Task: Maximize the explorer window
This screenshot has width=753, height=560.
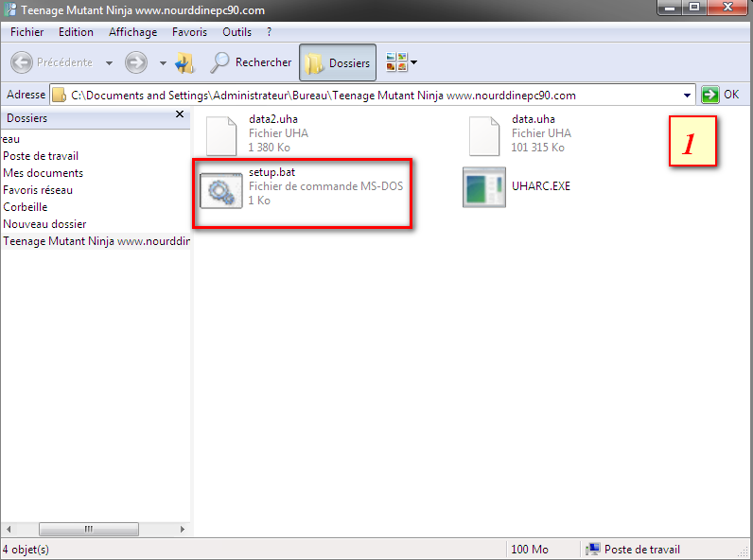Action: (x=694, y=8)
